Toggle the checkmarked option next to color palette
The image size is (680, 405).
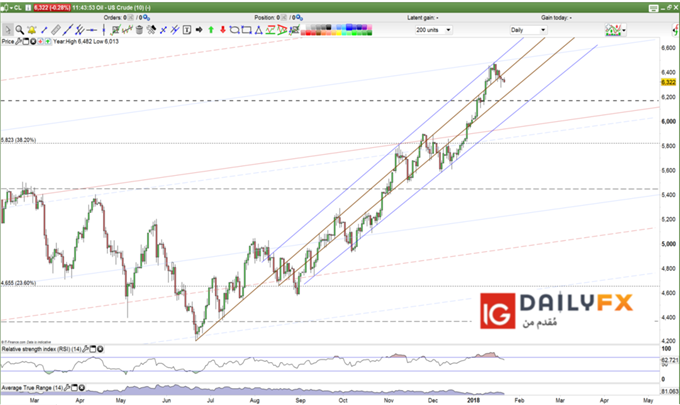tap(294, 30)
